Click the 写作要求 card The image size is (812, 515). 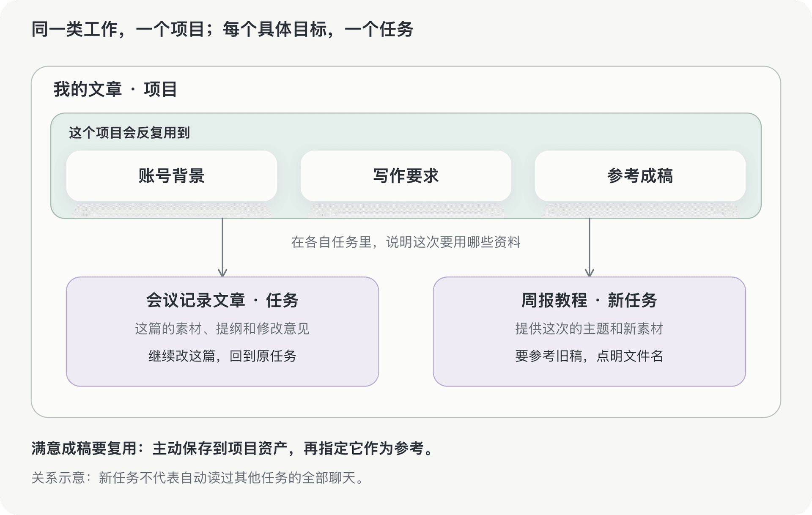[406, 176]
